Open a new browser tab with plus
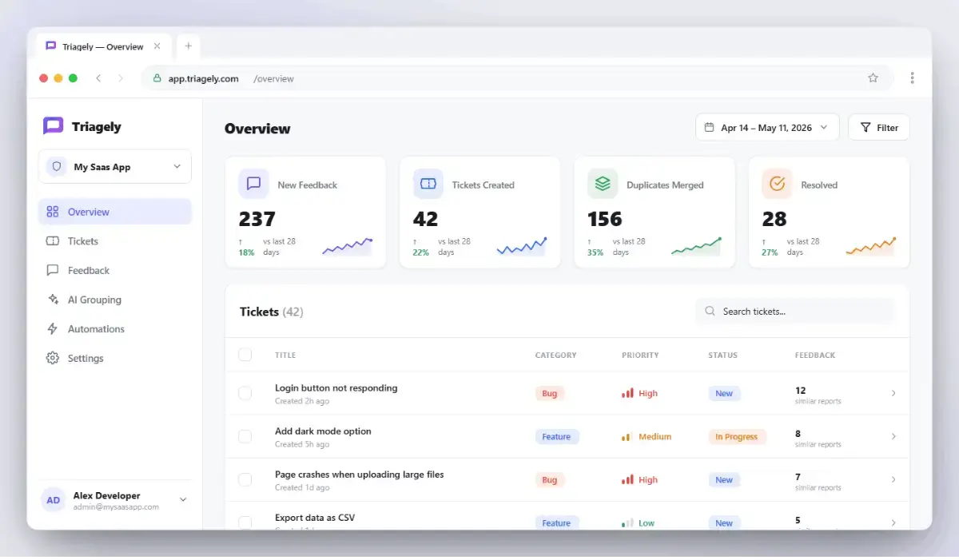 coord(189,46)
